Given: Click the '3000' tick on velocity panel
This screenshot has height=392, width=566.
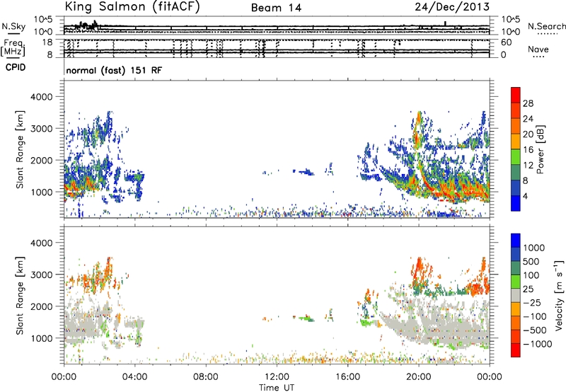Looking at the screenshot, I should click(x=41, y=275).
